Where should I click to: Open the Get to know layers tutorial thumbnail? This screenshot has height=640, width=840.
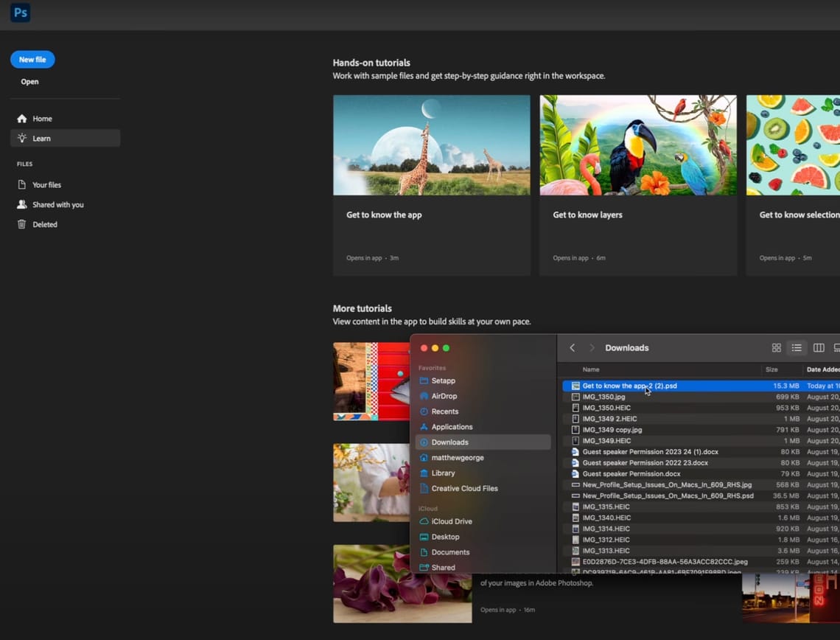tap(638, 145)
